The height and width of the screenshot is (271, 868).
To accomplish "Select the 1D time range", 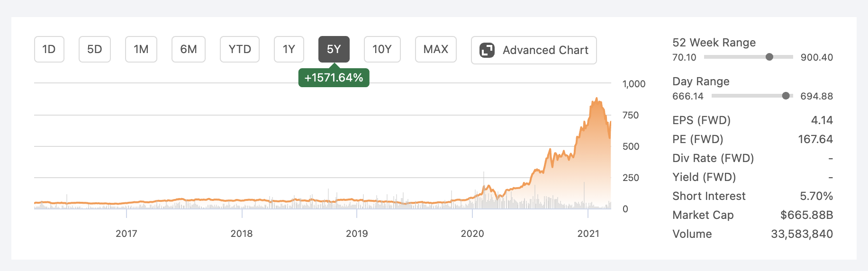I will [49, 49].
